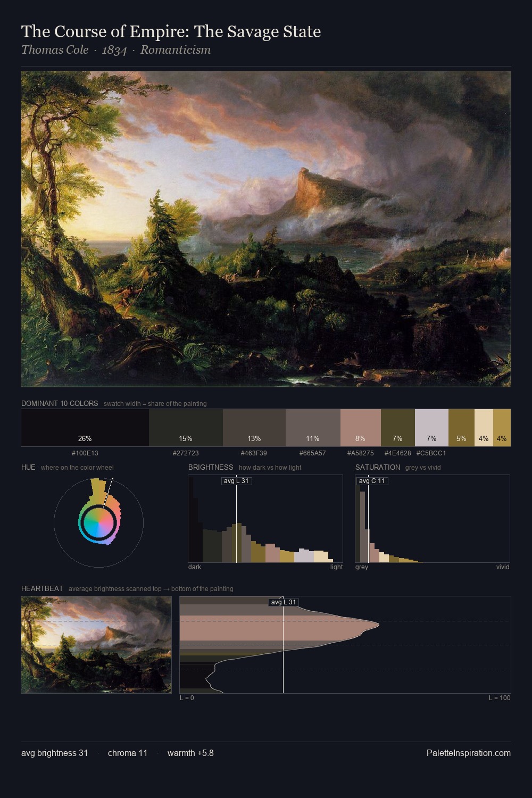This screenshot has width=532, height=798.
Task: Click the 'light' axis label
Action: 337,567
